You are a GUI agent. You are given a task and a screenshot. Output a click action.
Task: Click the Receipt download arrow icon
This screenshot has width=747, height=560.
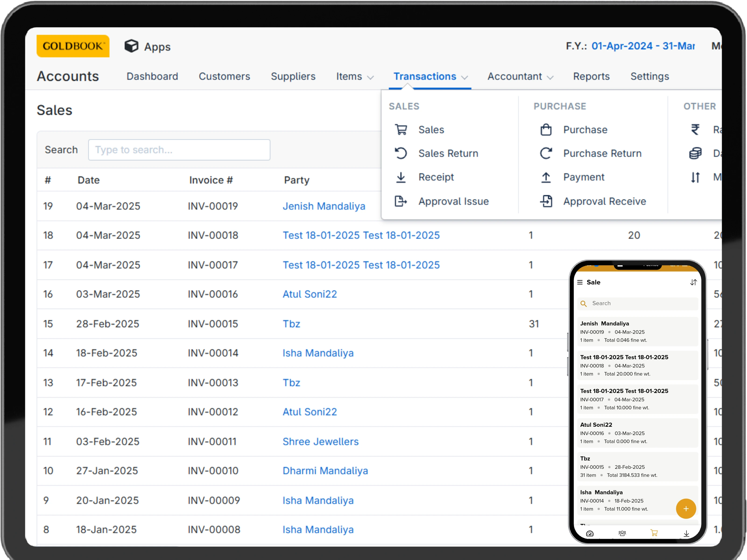click(x=401, y=177)
